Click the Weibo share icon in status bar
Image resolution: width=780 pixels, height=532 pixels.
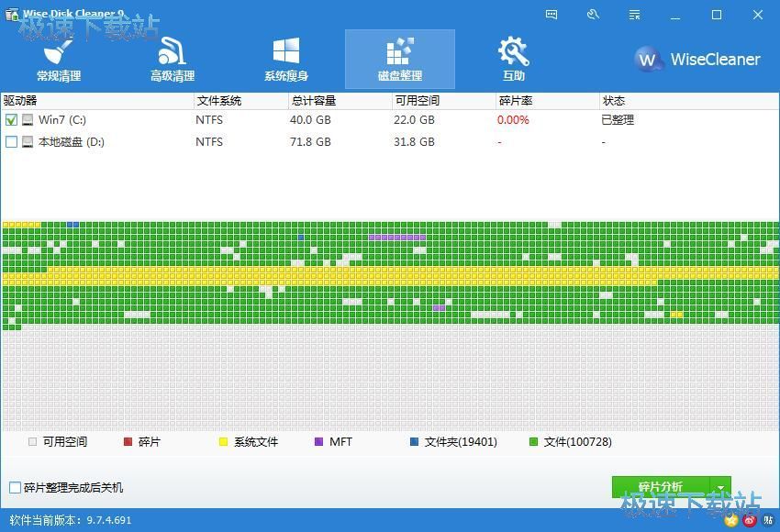pos(750,520)
